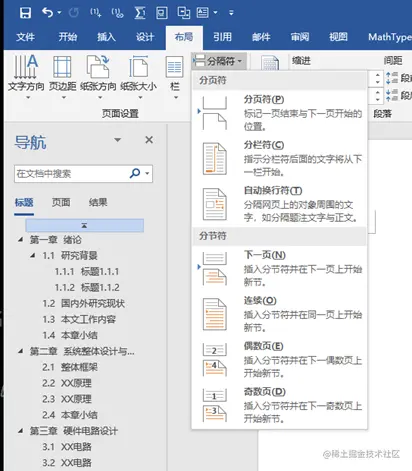Open the 文字方向 dropdown arrow
This screenshot has width=412, height=471.
[x=28, y=98]
